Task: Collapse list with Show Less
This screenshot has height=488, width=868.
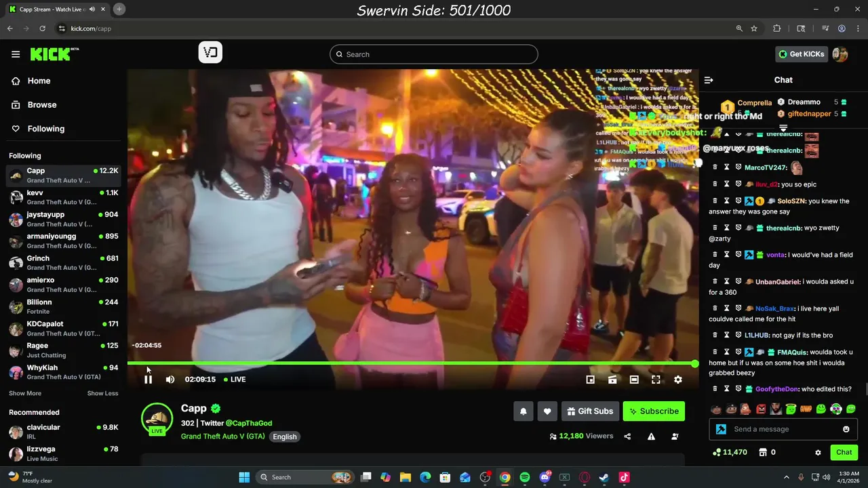Action: click(x=102, y=393)
